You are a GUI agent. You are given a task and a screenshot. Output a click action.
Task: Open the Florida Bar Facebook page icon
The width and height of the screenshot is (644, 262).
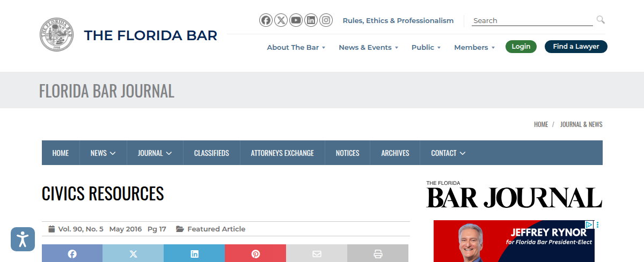pyautogui.click(x=266, y=20)
